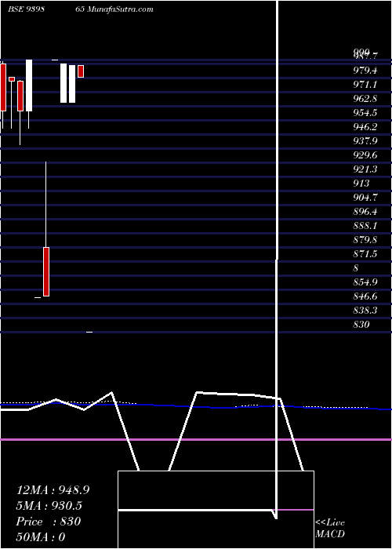Click the Price : 830 readout

point(49,522)
